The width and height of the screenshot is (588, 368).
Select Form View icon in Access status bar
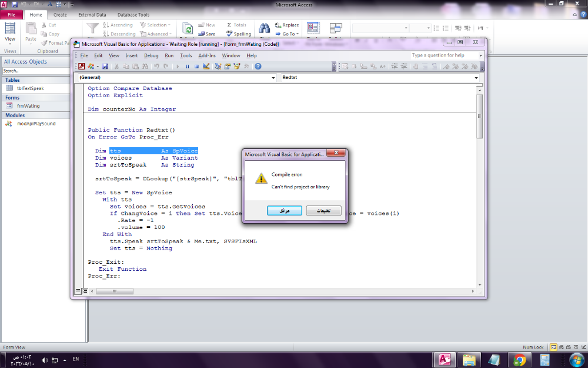(553, 347)
